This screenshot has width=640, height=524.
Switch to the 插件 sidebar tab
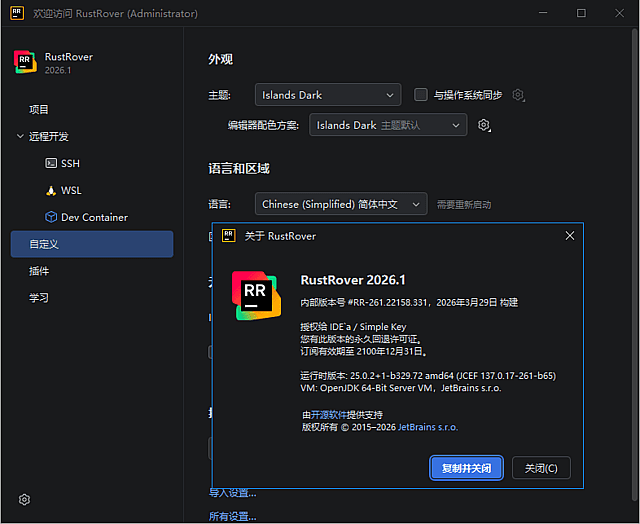(39, 271)
